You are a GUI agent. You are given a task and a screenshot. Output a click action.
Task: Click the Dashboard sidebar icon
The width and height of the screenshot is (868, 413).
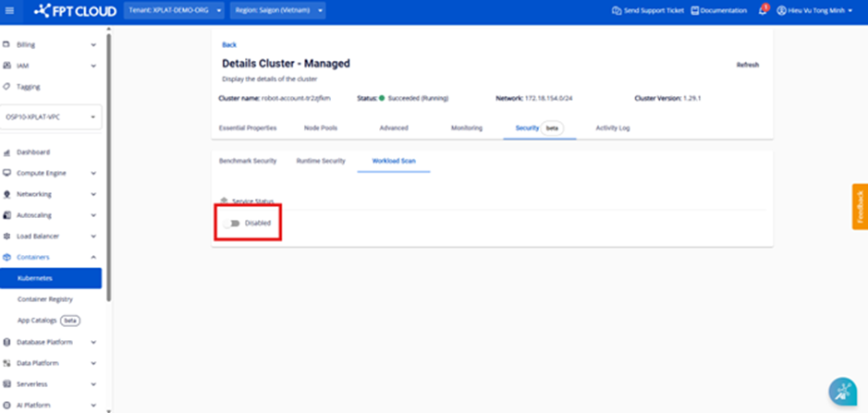(x=7, y=152)
